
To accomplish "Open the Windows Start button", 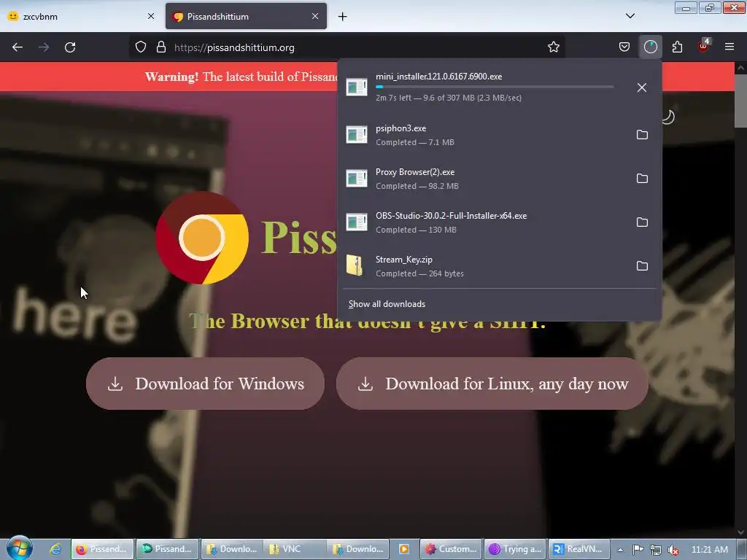I will [x=19, y=548].
